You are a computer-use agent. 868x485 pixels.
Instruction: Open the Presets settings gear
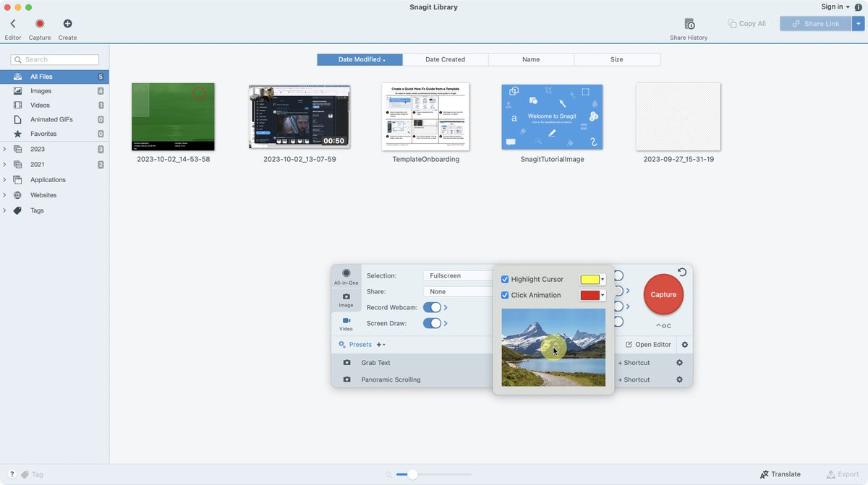click(x=342, y=344)
